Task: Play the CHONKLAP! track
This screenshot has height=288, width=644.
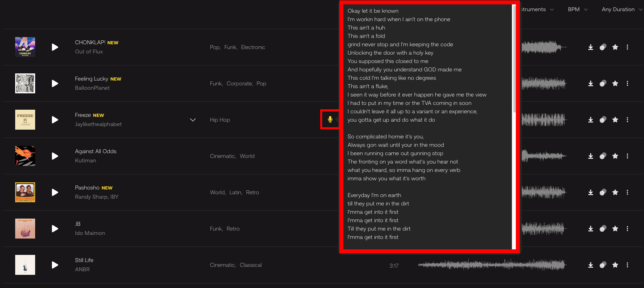Action: [x=55, y=47]
